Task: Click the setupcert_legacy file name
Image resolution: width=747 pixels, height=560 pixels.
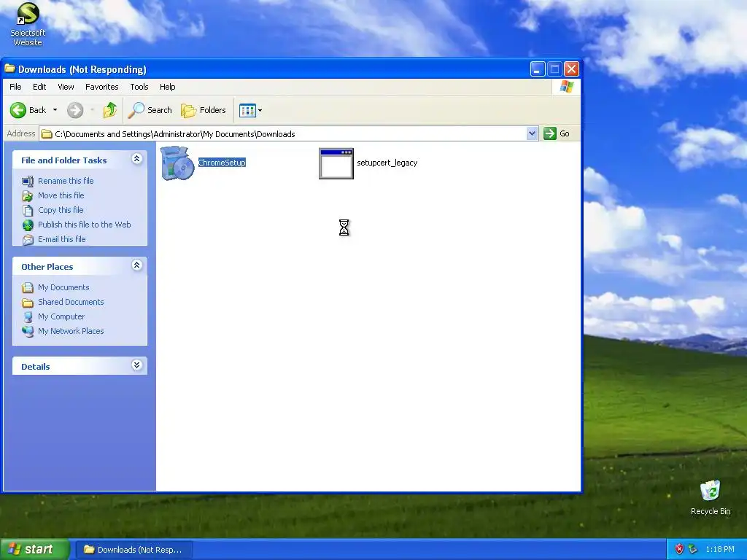Action: [387, 163]
